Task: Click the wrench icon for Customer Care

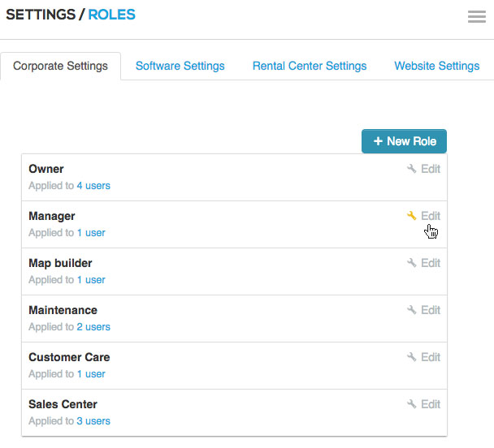Action: 412,357
